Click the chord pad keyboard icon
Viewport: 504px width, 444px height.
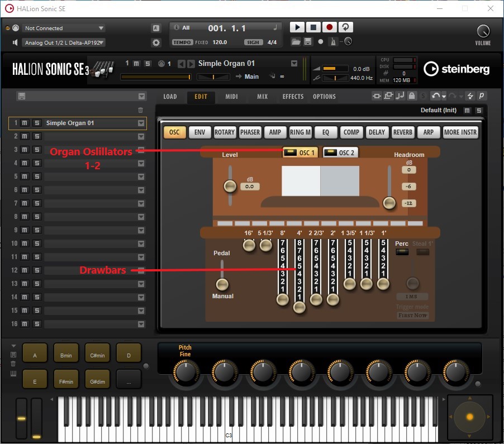pyautogui.click(x=13, y=373)
